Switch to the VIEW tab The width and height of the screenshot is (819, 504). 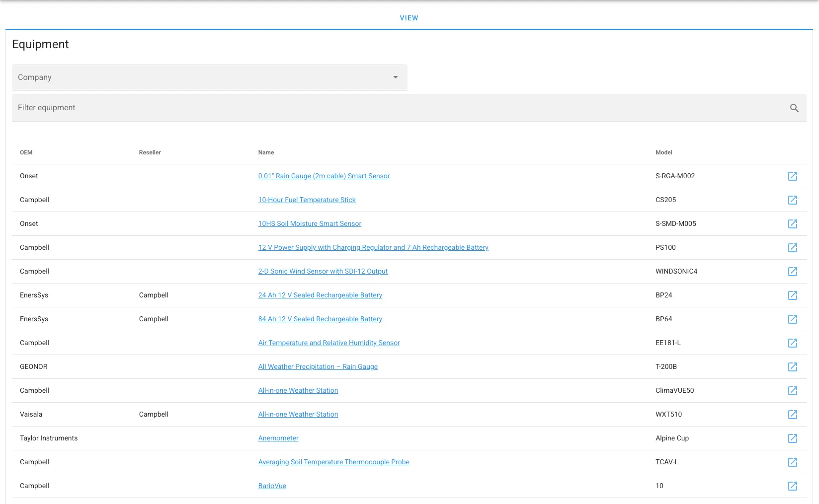click(409, 18)
